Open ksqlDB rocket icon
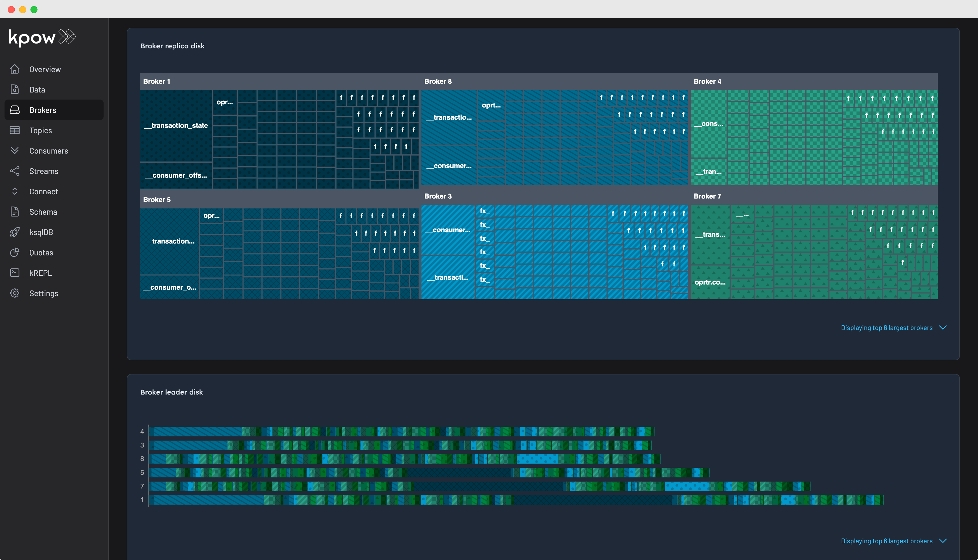This screenshot has height=560, width=978. point(15,232)
